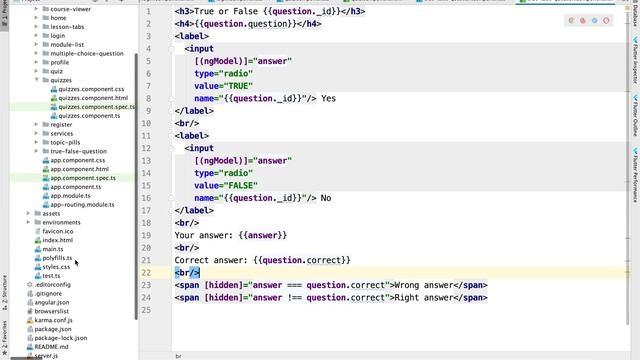This screenshot has height=360, width=640.
Task: Place cursor on 'Your answer: {{answer}}' text
Action: pos(231,236)
